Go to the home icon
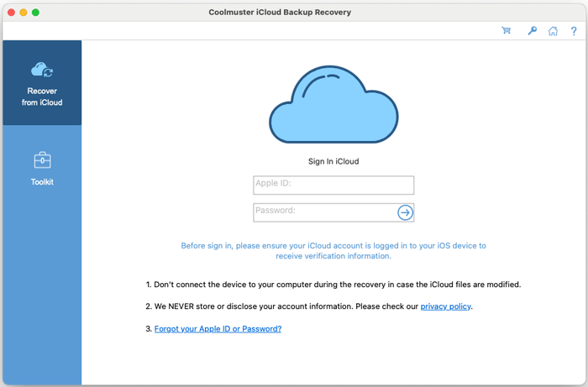The width and height of the screenshot is (588, 387). 553,30
